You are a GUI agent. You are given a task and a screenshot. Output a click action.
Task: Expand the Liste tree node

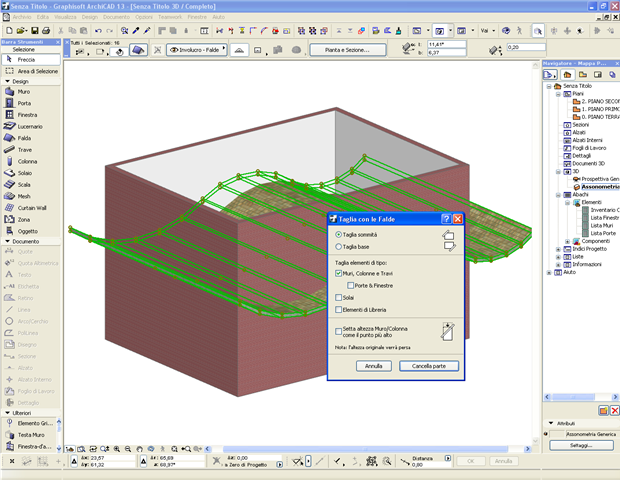click(558, 257)
